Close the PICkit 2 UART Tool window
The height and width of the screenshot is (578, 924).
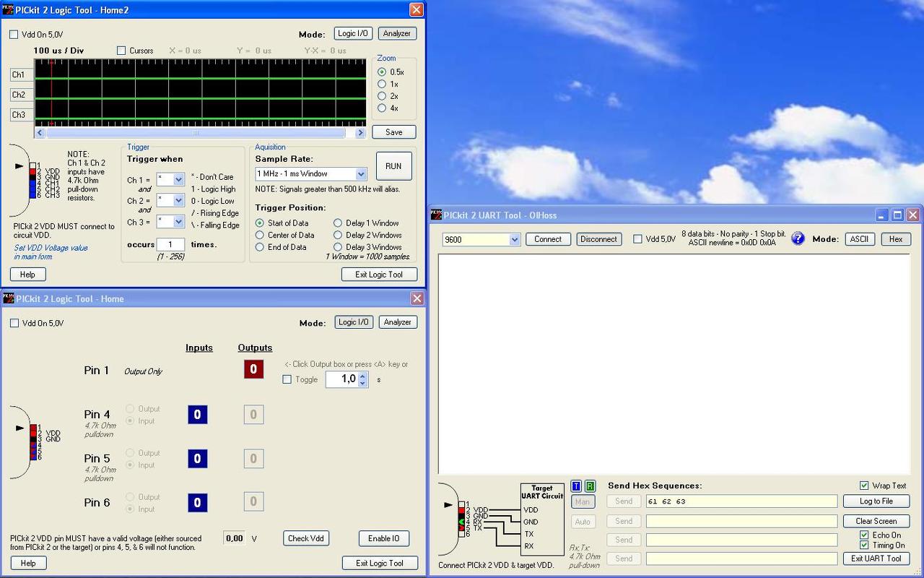coord(913,215)
